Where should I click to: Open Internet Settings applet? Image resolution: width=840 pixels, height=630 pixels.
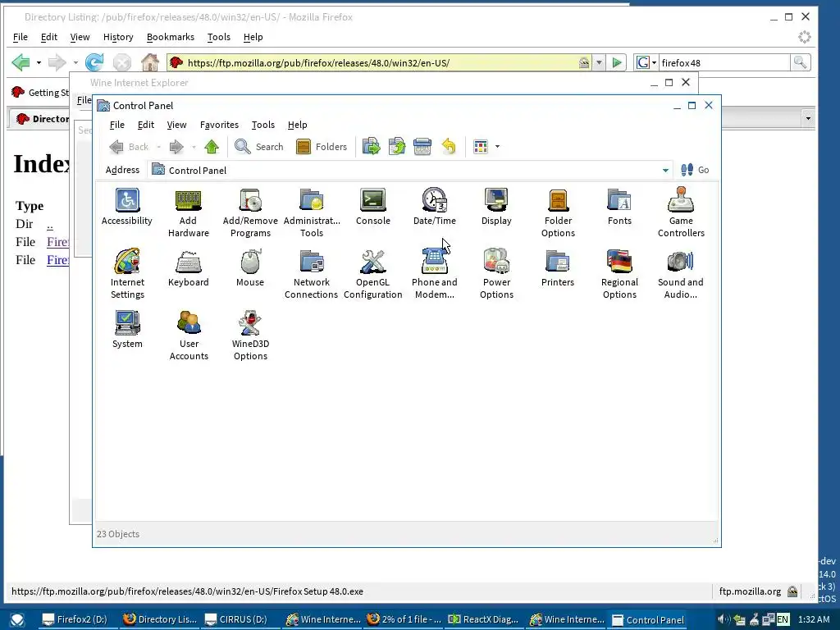coord(127,274)
